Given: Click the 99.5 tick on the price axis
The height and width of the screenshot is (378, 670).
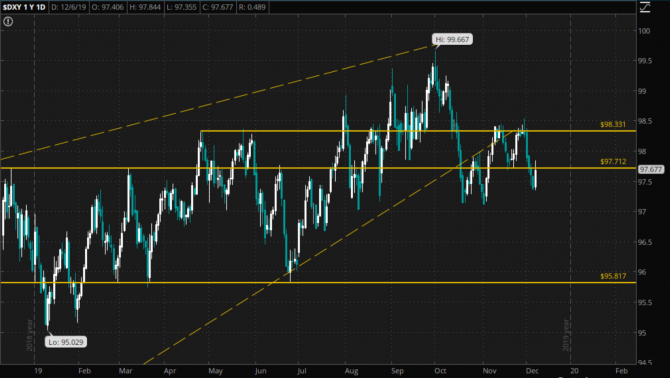Looking at the screenshot, I should click(645, 61).
